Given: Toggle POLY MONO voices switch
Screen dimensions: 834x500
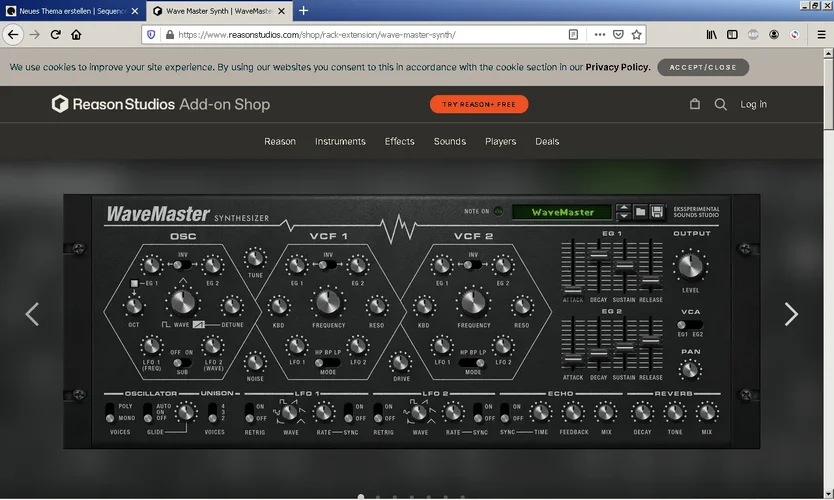Looking at the screenshot, I should (x=110, y=412).
